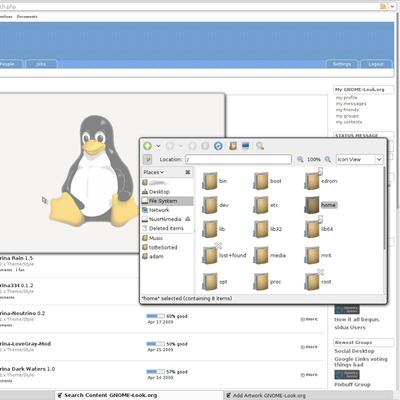Screen dimensions: 400x400
Task: Select the lib32 folder icon
Action: [x=261, y=229]
